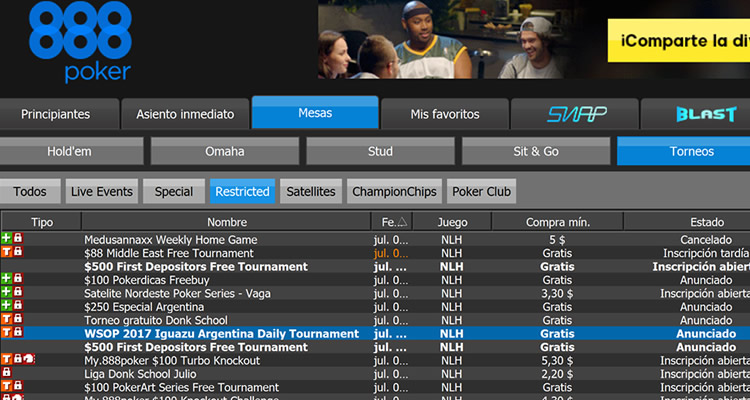Screen dimensions: 750x400
Task: Select the Stud game tab
Action: tap(380, 151)
